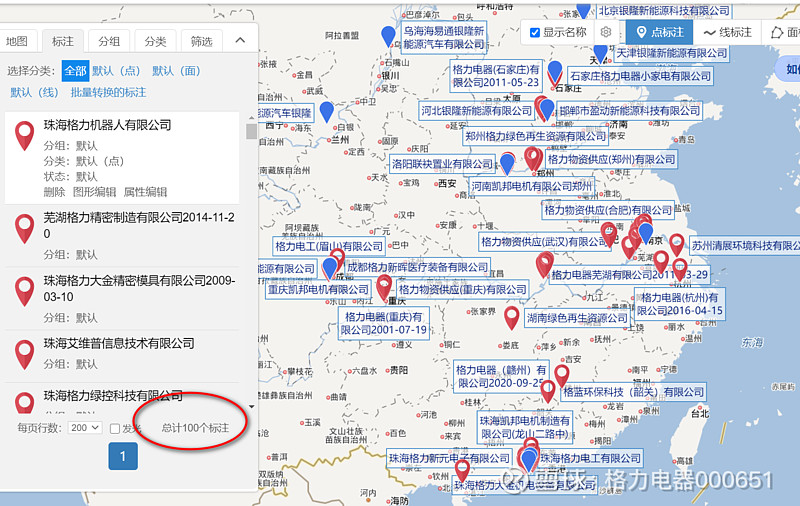This screenshot has height=506, width=800.
Task: Click map label 格力电工(眉山)有限公司
Action: click(329, 246)
